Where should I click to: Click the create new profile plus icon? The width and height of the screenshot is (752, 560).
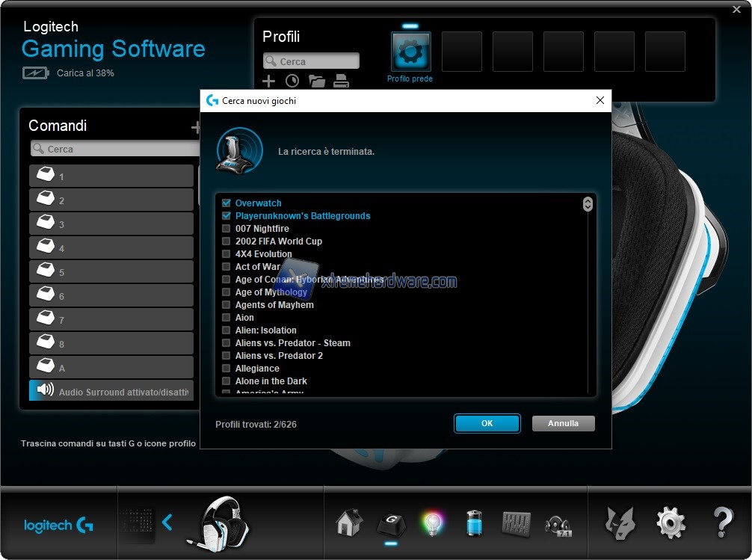(x=269, y=81)
